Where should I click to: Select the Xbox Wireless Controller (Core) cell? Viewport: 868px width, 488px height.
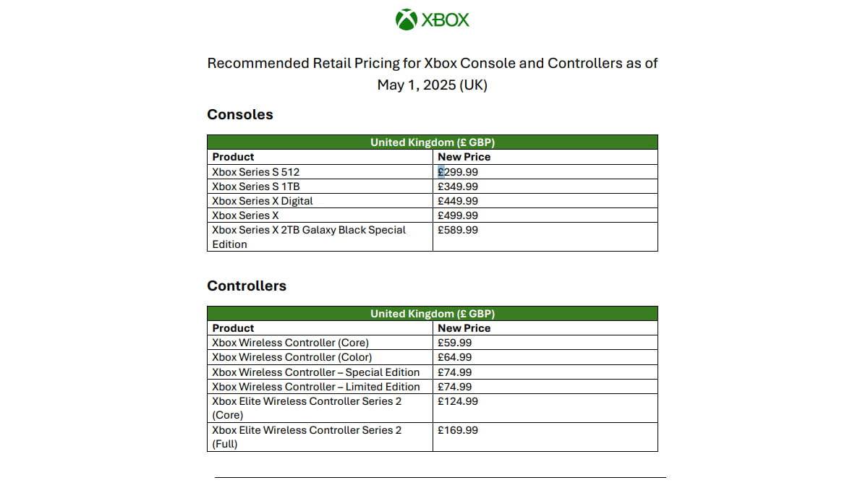click(290, 343)
